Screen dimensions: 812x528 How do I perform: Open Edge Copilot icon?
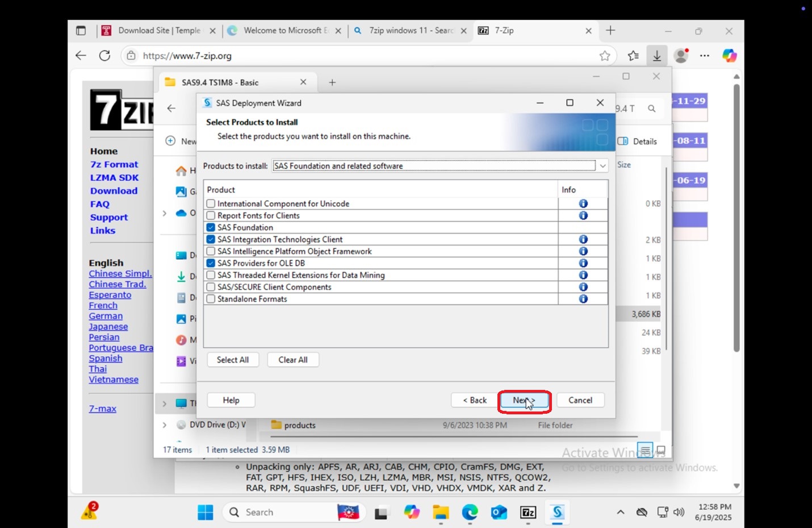click(x=729, y=56)
